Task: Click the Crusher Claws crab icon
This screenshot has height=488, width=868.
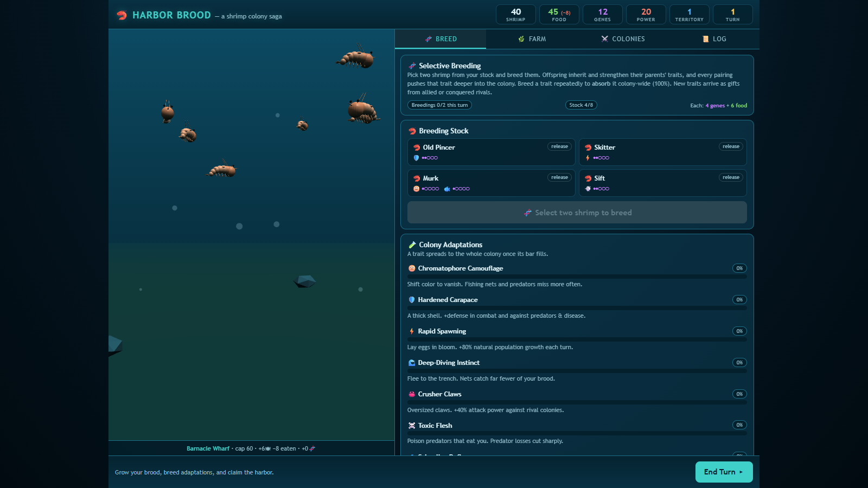Action: point(412,394)
